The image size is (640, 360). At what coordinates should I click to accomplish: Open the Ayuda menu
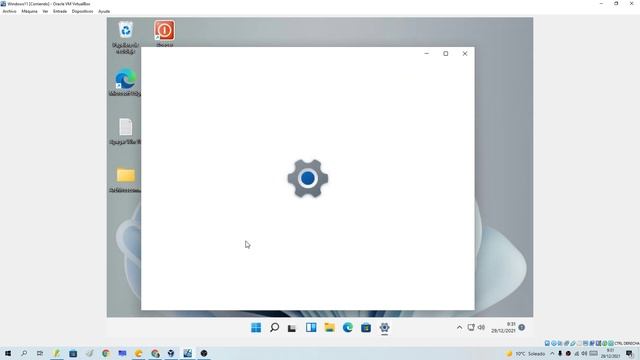pos(104,11)
